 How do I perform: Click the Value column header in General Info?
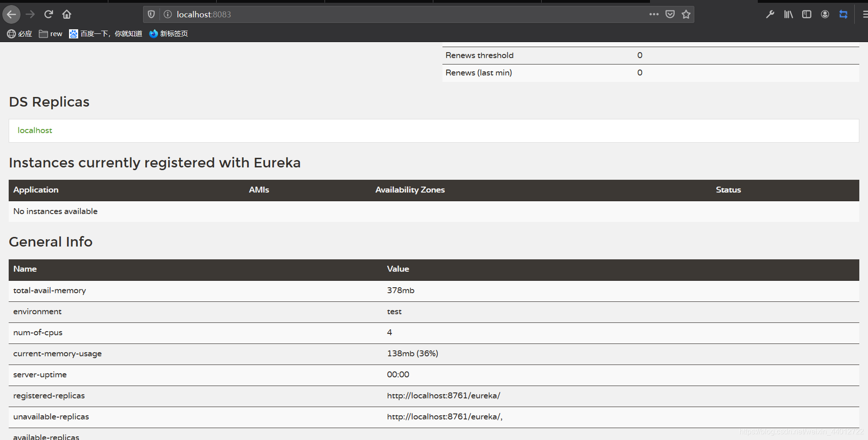click(x=398, y=269)
